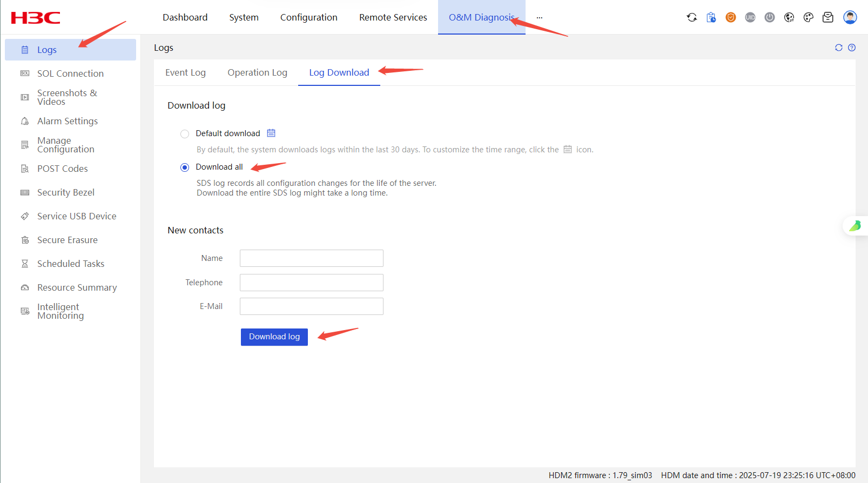Switch to the Event Log tab

pos(185,72)
